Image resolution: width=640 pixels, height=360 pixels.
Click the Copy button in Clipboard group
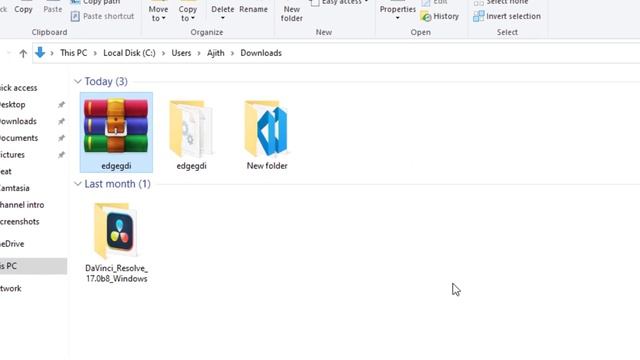coord(23,9)
